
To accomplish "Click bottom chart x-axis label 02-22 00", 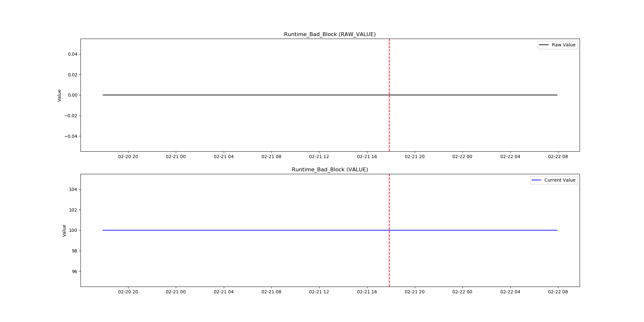I will tap(462, 292).
